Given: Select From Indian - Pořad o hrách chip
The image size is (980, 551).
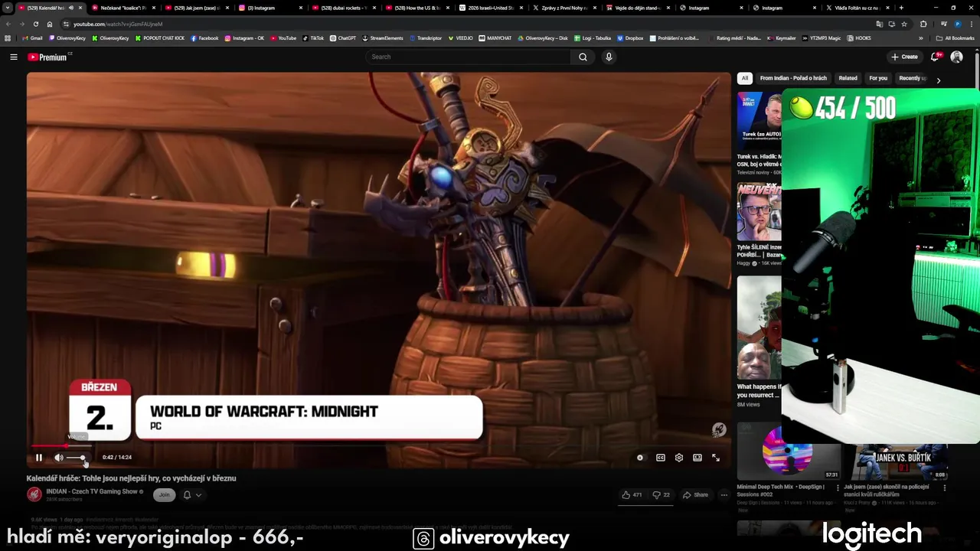Looking at the screenshot, I should pyautogui.click(x=793, y=78).
